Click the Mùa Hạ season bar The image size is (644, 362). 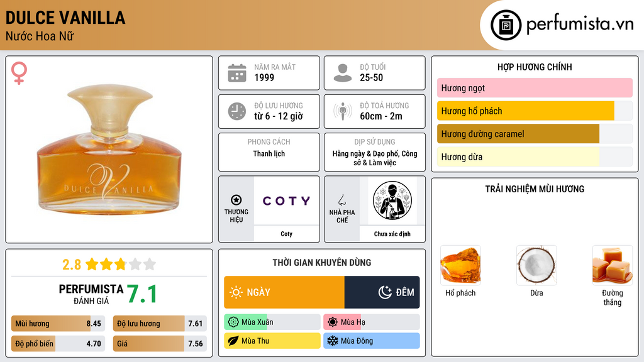372,322
